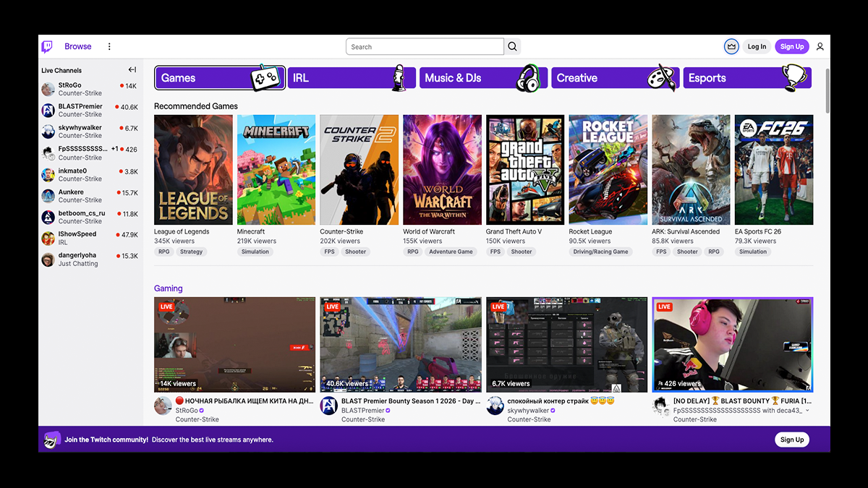Viewport: 868px width, 488px height.
Task: Expand dropdown beside FpSSSS stream with deca43_
Action: (x=807, y=411)
